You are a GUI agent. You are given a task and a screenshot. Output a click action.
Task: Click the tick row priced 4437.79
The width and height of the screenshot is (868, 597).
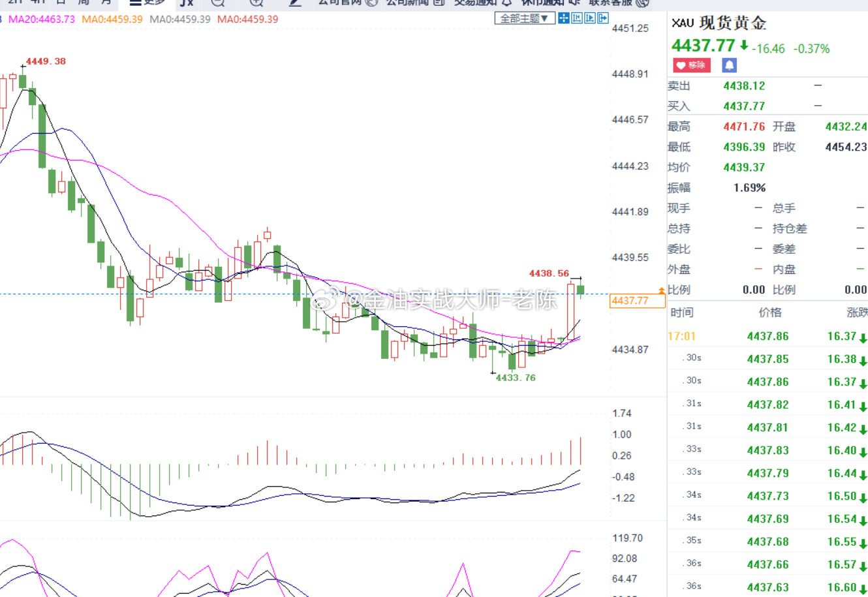pos(767,474)
